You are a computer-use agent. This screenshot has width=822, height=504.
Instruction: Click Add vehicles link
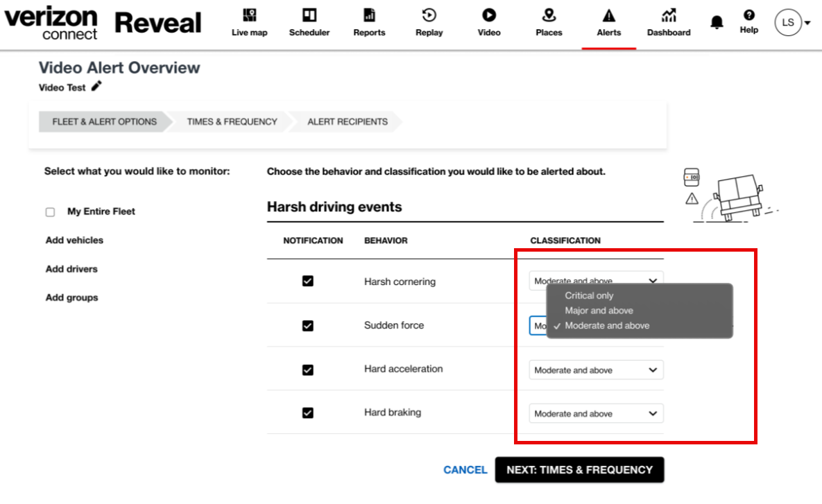coord(74,240)
